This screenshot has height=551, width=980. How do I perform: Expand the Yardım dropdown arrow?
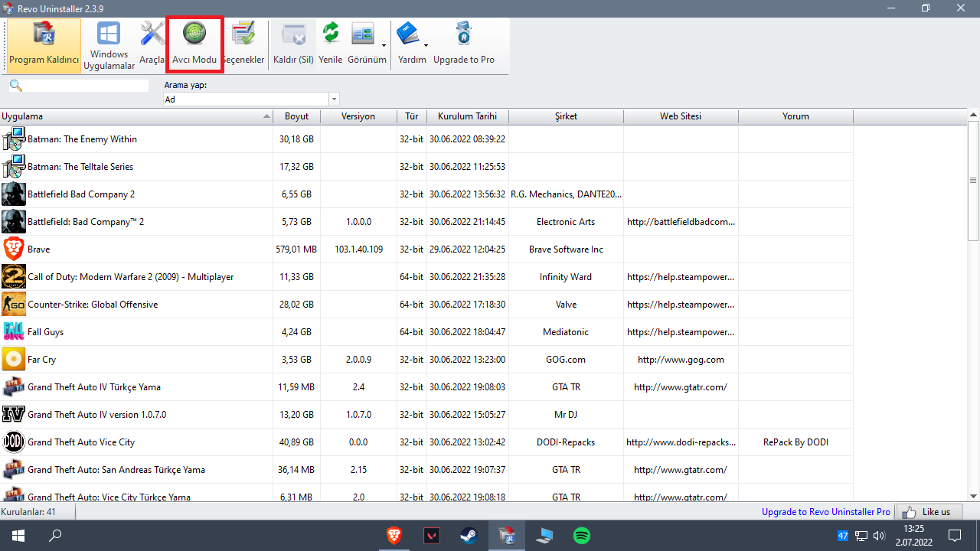tap(426, 46)
